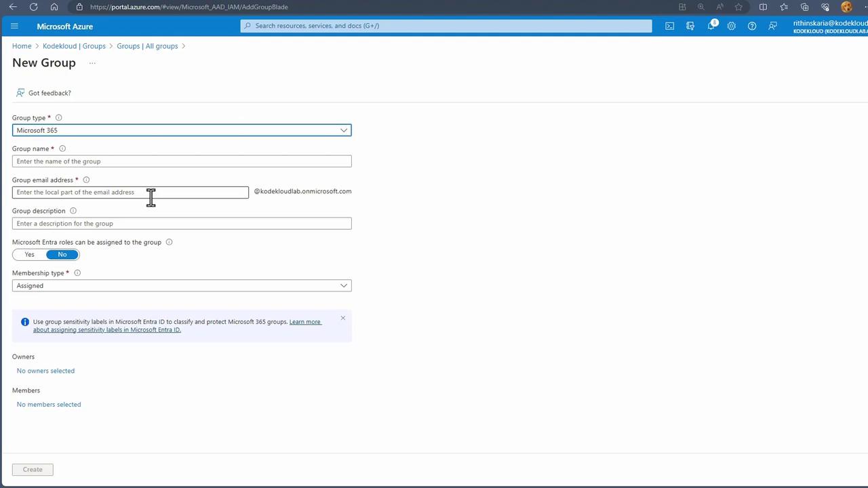
Task: Click the info icon beside Membership type
Action: 77,273
